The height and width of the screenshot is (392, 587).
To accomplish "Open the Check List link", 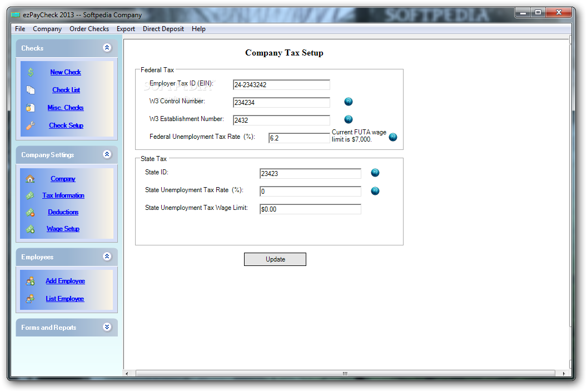I will pos(66,90).
